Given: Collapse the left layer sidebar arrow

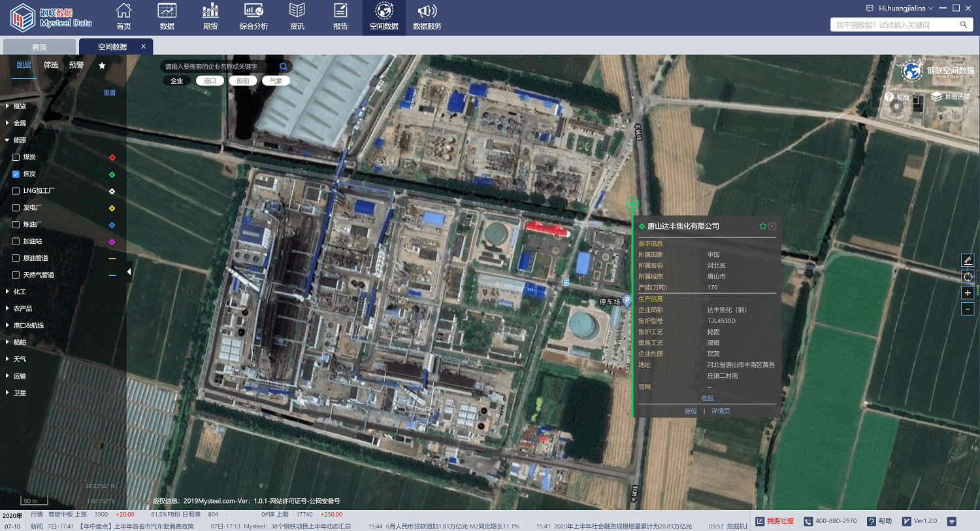Looking at the screenshot, I should (129, 271).
